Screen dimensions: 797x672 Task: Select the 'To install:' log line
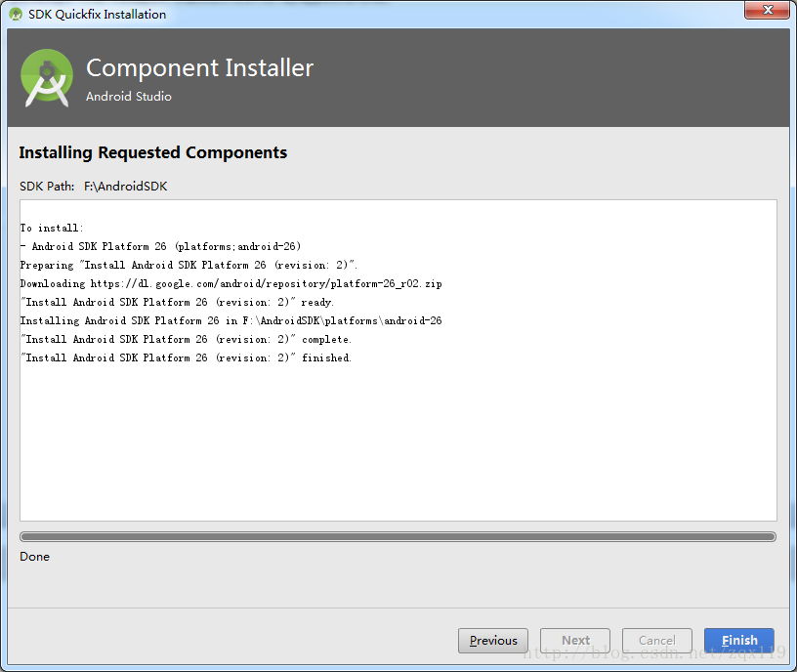(x=52, y=228)
